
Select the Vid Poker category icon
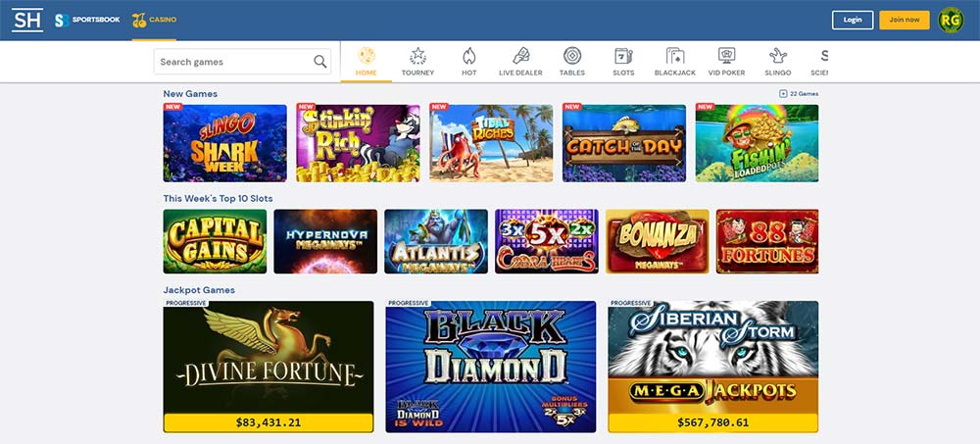click(726, 56)
